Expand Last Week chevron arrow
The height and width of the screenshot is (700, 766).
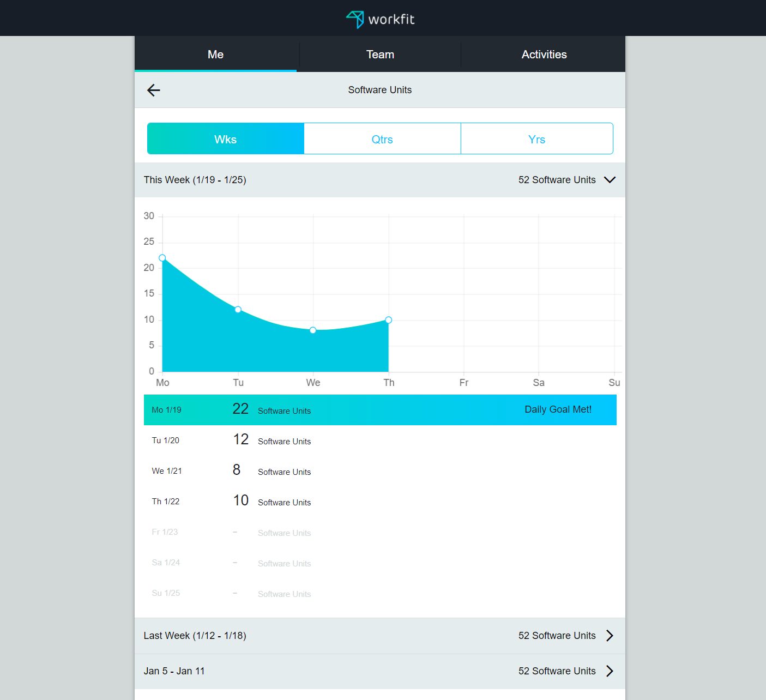pos(610,636)
